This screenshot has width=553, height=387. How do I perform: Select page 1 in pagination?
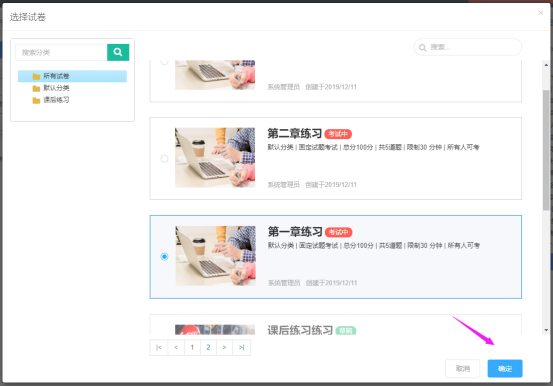coord(192,347)
